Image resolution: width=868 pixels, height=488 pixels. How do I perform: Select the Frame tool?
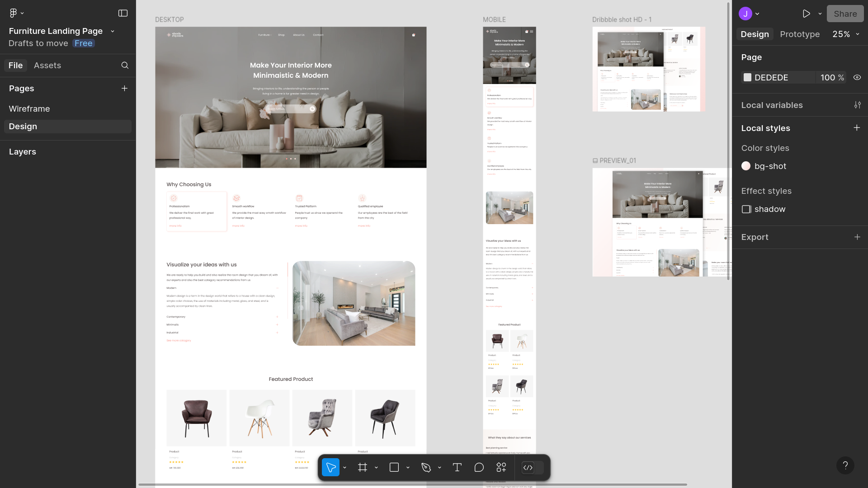click(362, 467)
